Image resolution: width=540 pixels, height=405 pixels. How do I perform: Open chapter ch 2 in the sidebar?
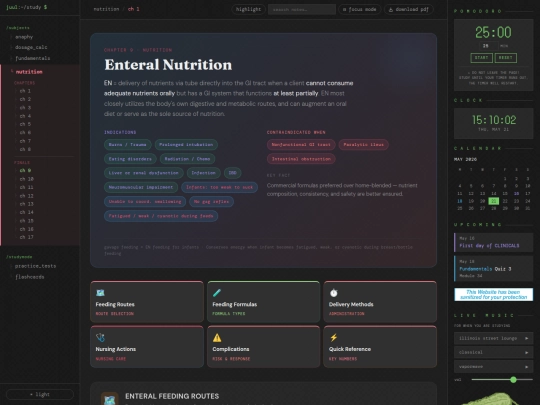[25, 99]
